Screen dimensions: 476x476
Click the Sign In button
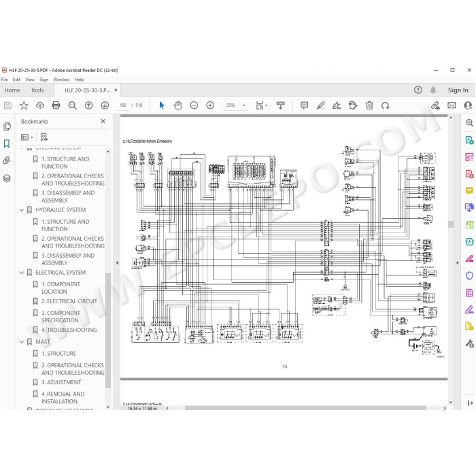coord(458,90)
